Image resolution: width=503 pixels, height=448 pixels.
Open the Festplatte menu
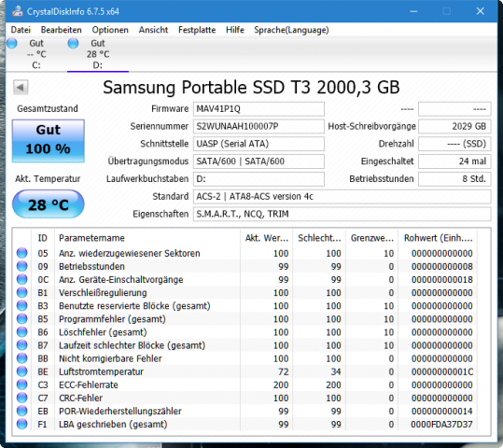click(197, 30)
